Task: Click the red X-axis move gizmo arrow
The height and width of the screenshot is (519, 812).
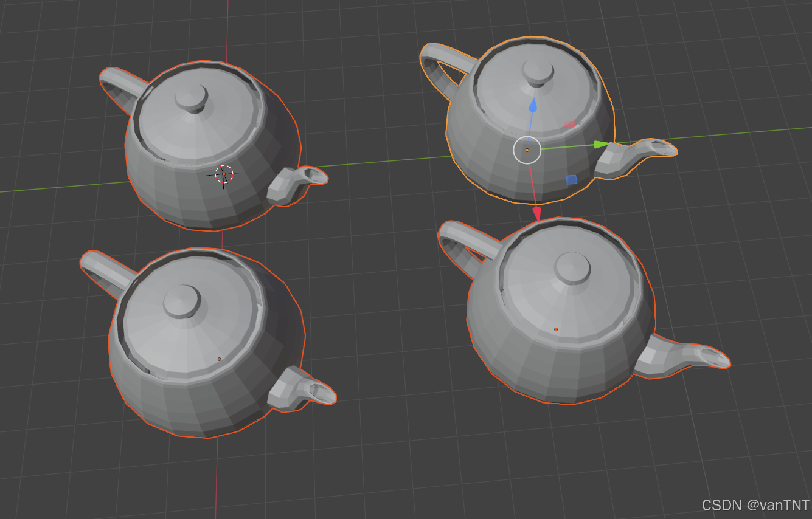Action: 537,214
